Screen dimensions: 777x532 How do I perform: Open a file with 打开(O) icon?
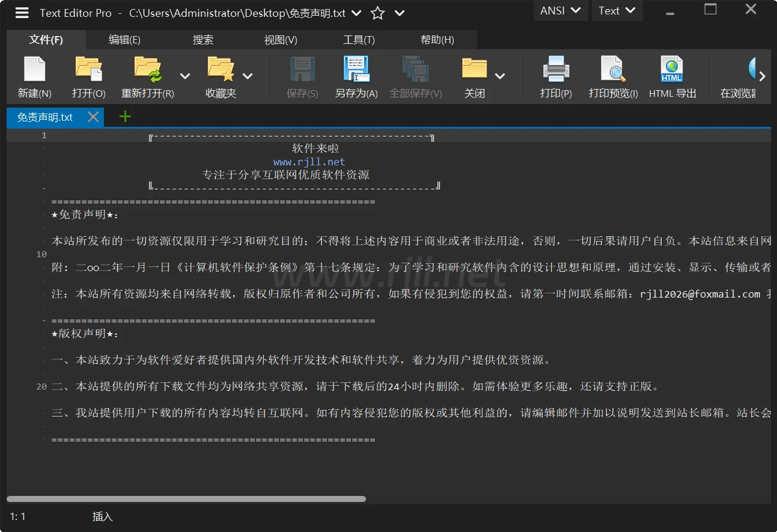[88, 69]
